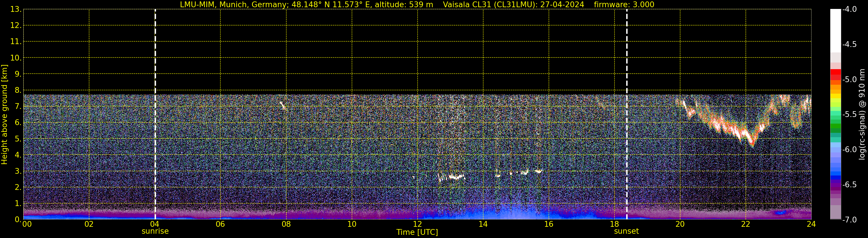Image resolution: width=868 pixels, height=238 pixels.
Task: Click the 'sunrise' label below the axis
Action: (x=155, y=231)
